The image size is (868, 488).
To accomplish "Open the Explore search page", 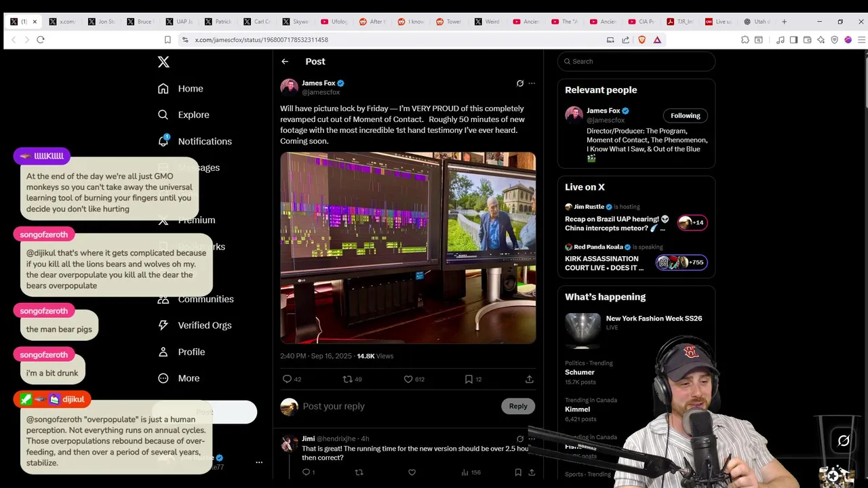I will click(x=183, y=115).
